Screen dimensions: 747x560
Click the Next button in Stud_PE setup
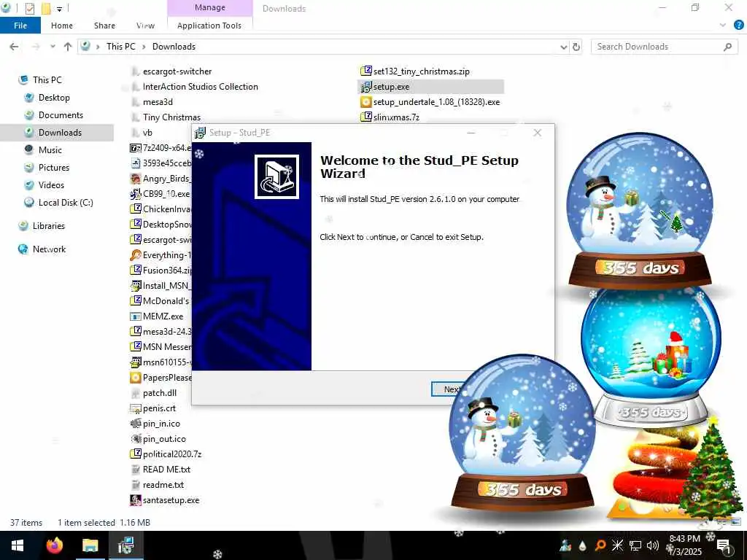(x=446, y=389)
